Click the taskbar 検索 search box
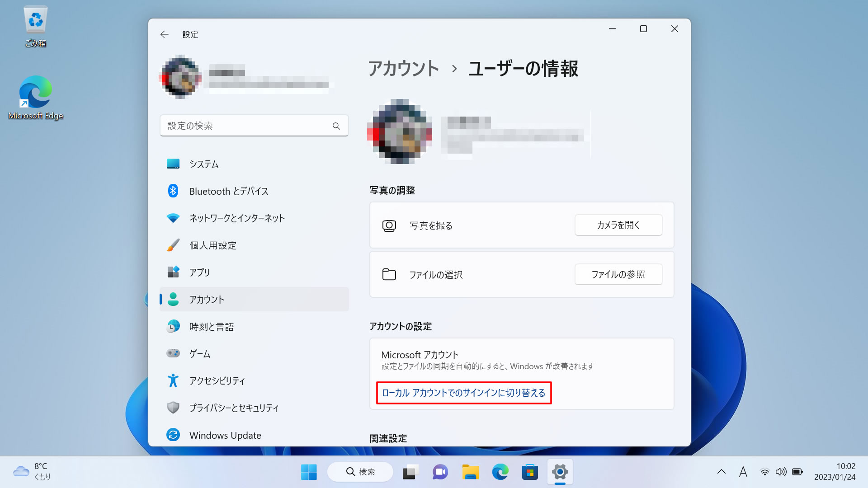Viewport: 868px width, 488px height. click(360, 472)
